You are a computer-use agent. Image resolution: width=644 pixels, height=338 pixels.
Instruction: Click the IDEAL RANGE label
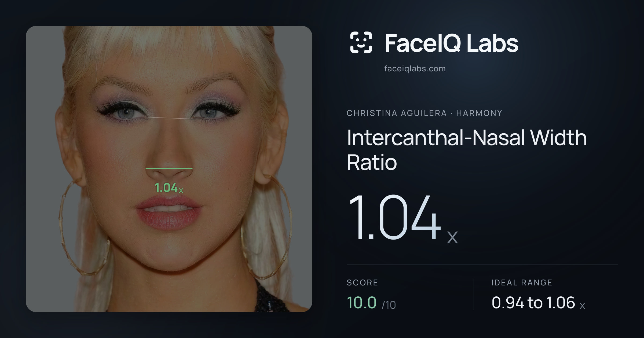tap(522, 282)
